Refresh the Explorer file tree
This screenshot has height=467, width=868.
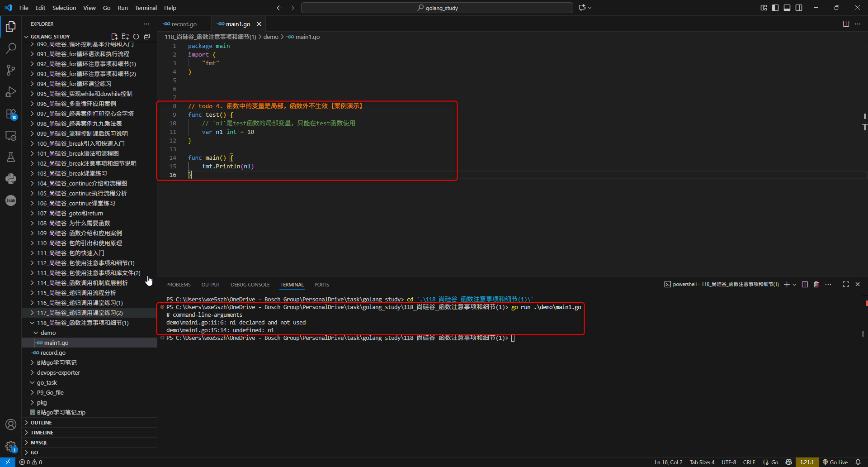point(136,37)
